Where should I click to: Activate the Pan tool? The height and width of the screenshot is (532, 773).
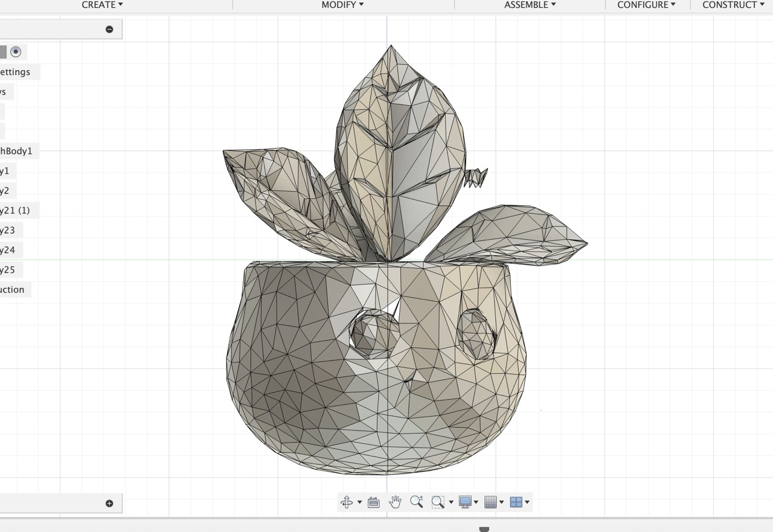click(396, 502)
